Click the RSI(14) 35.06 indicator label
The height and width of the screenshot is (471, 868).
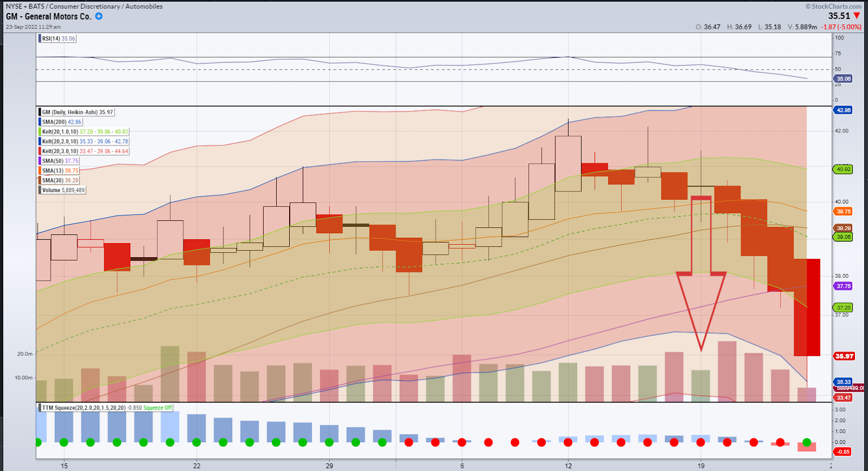[x=59, y=39]
